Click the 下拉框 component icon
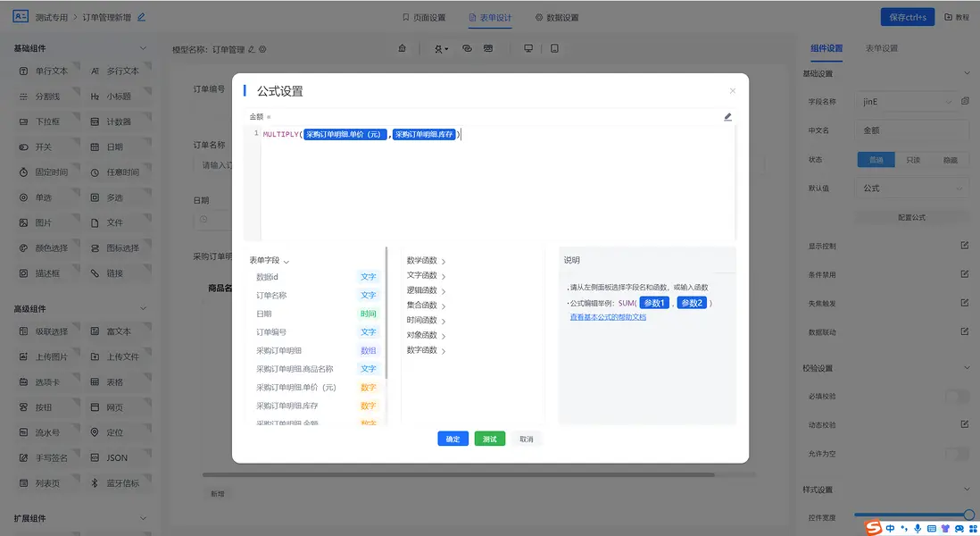The image size is (980, 536). (x=23, y=122)
